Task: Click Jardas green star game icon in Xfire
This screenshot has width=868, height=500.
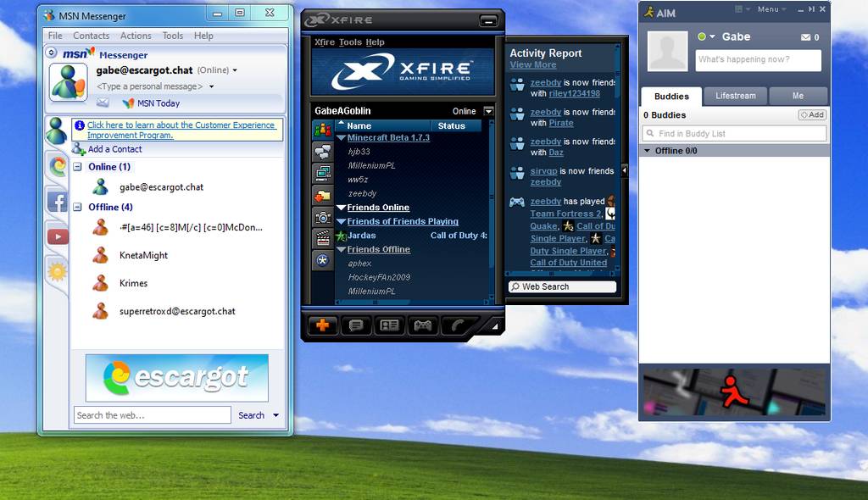Action: (341, 236)
